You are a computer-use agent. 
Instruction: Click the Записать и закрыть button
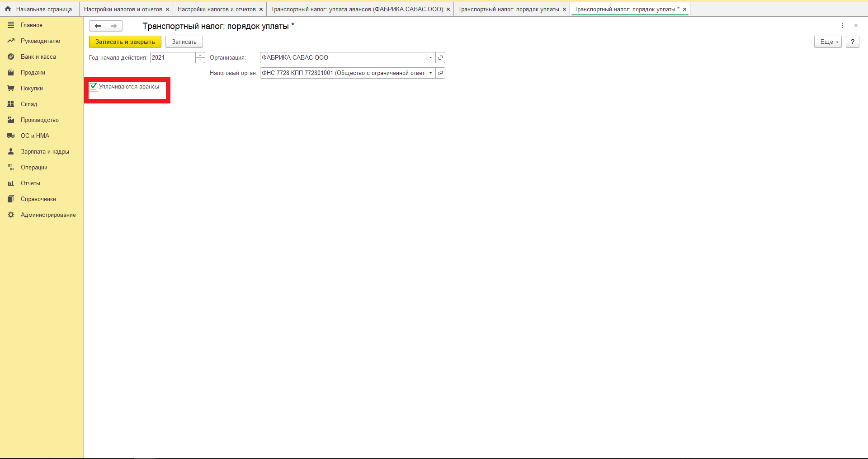coord(125,42)
